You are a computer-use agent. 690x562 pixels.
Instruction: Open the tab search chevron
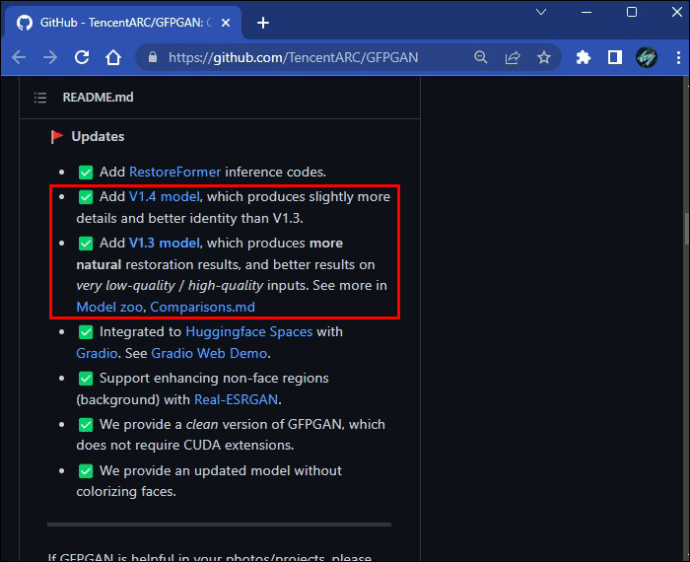[x=541, y=12]
